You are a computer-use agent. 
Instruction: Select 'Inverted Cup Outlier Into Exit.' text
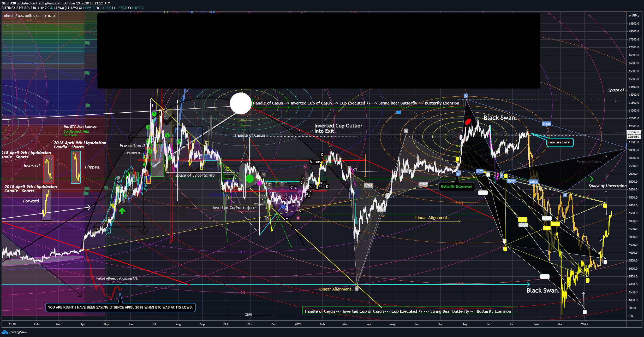pos(338,128)
